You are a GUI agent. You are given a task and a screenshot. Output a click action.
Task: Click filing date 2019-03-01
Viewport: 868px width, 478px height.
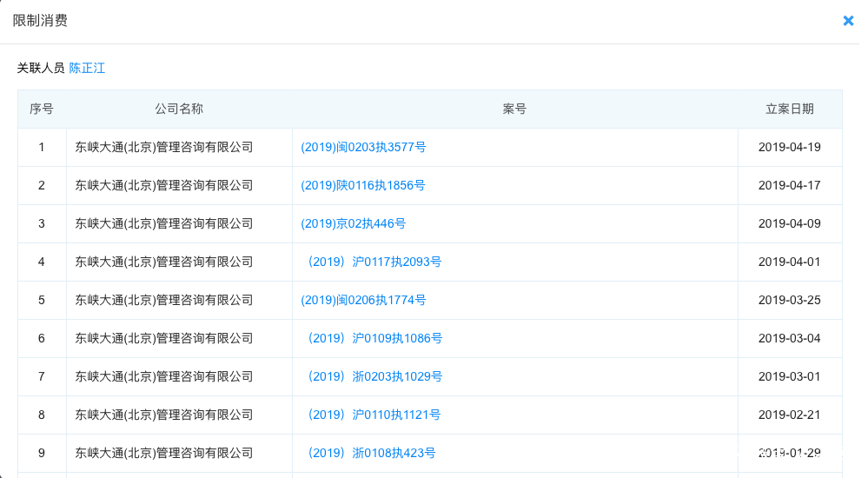tap(790, 376)
